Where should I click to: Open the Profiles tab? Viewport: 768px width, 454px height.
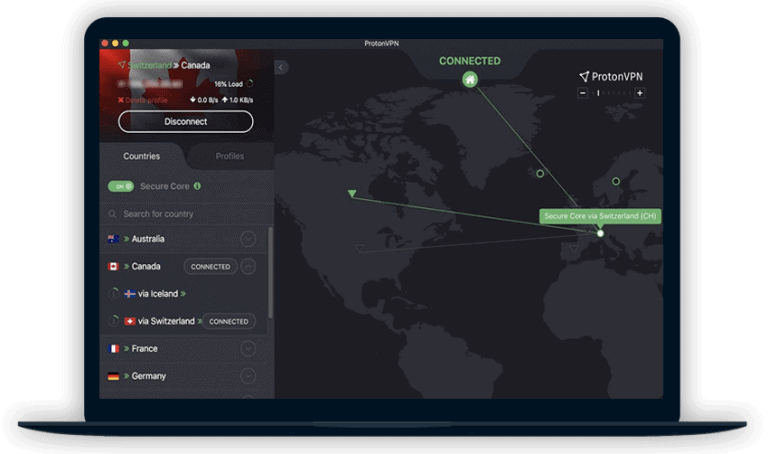click(x=230, y=156)
